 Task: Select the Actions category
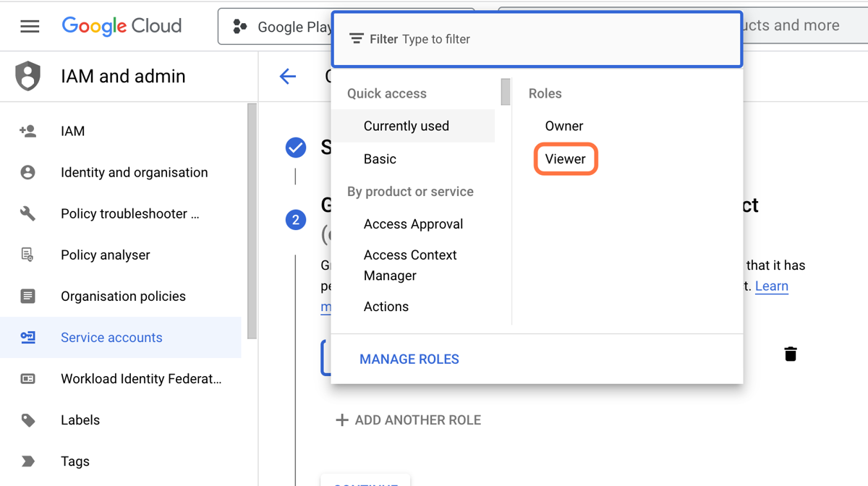pyautogui.click(x=413, y=307)
